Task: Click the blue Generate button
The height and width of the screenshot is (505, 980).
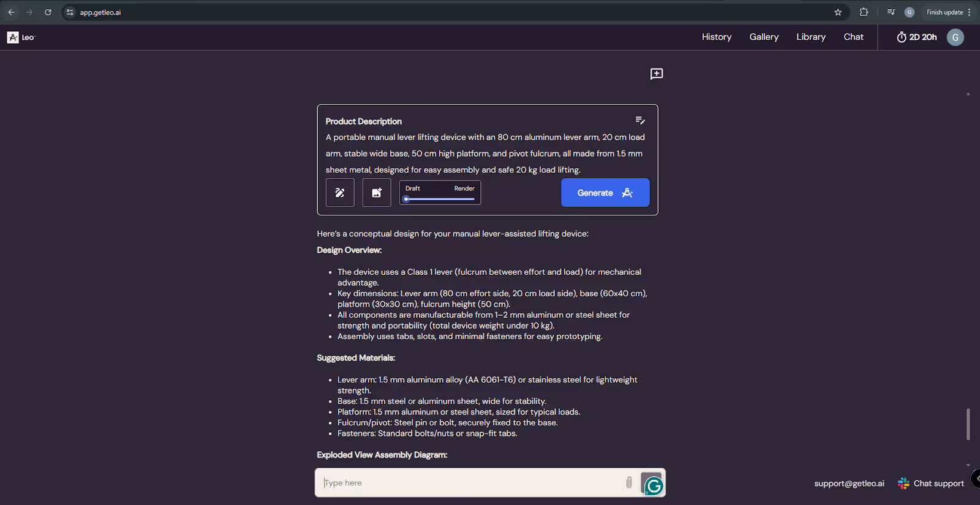Action: (605, 192)
